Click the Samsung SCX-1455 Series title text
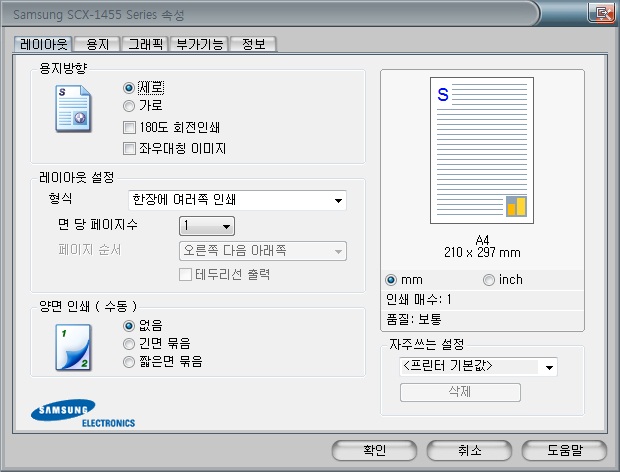Image resolution: width=620 pixels, height=472 pixels. [x=99, y=15]
